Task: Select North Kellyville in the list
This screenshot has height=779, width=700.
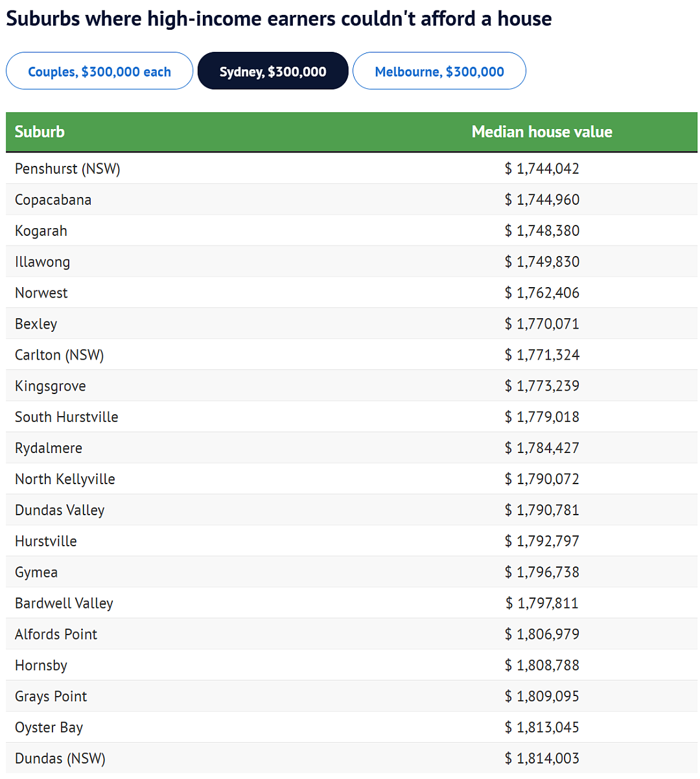Action: coord(65,479)
